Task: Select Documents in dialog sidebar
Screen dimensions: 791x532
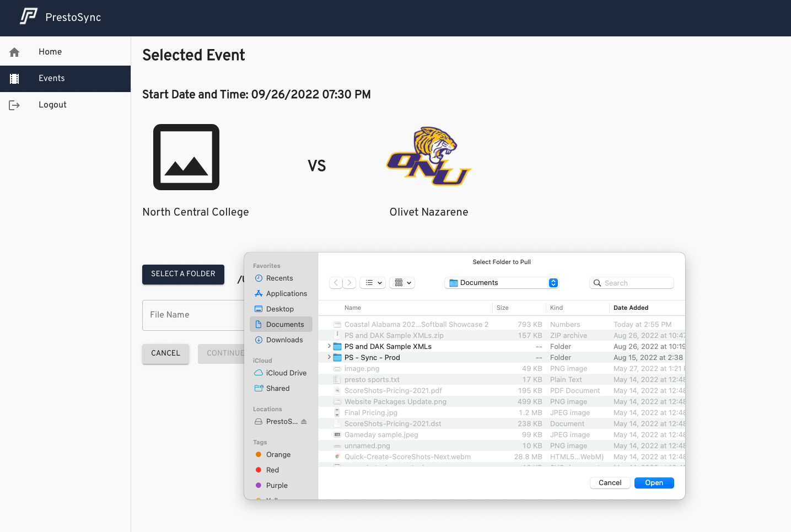Action: [x=281, y=325]
